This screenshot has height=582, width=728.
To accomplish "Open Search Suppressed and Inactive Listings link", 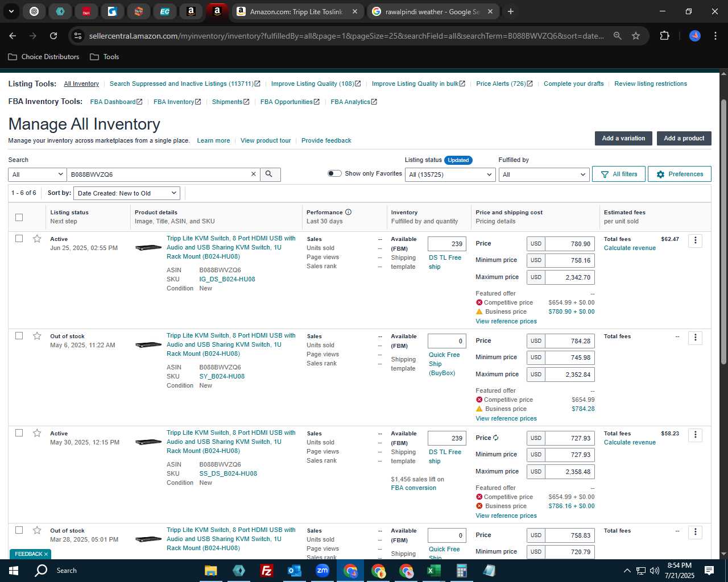I will (x=185, y=84).
